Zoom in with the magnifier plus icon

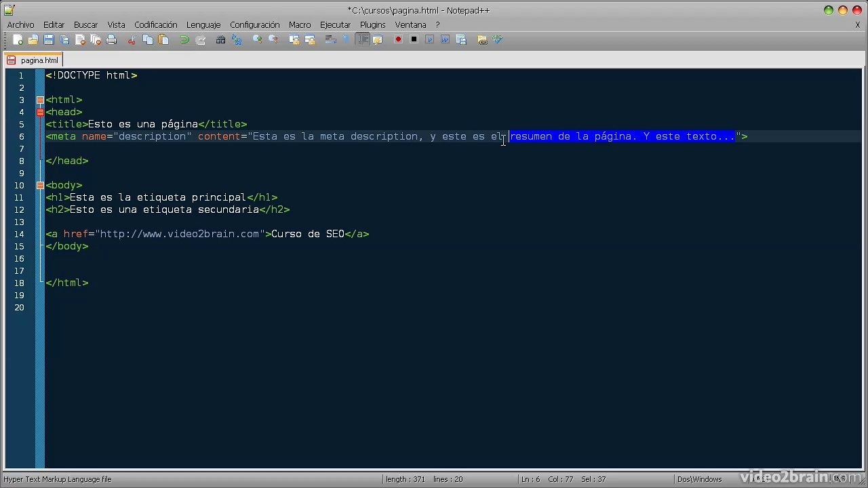tap(258, 40)
